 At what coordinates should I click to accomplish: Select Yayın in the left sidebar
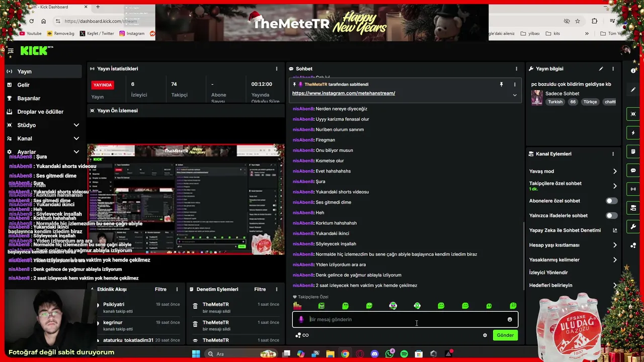43,71
